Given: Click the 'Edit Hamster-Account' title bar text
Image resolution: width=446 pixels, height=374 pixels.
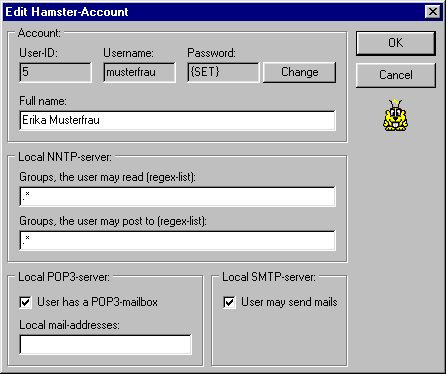Looking at the screenshot, I should 67,12.
